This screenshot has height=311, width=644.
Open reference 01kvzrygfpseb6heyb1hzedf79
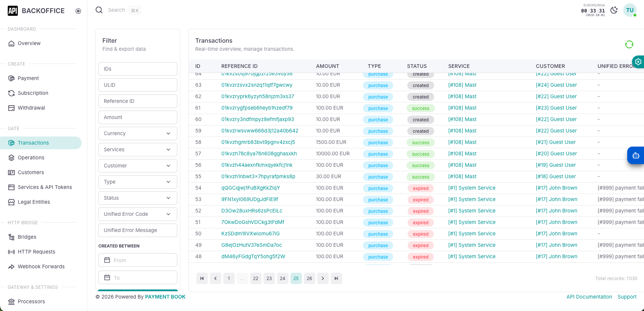(257, 108)
